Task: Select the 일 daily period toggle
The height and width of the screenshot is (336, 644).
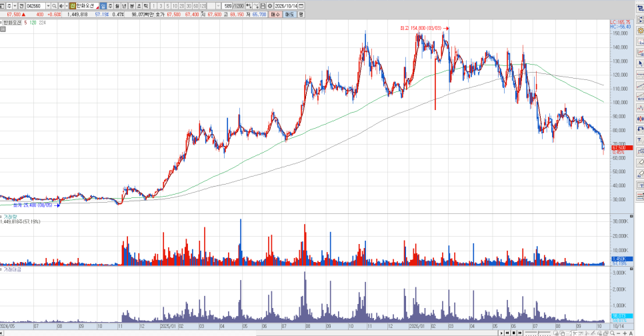Action: coord(103,6)
